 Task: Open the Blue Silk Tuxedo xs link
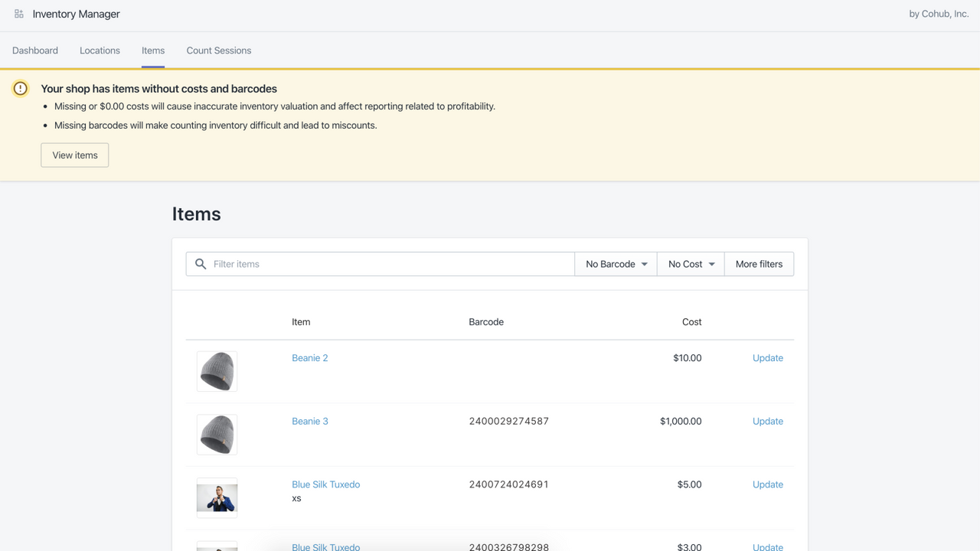326,484
